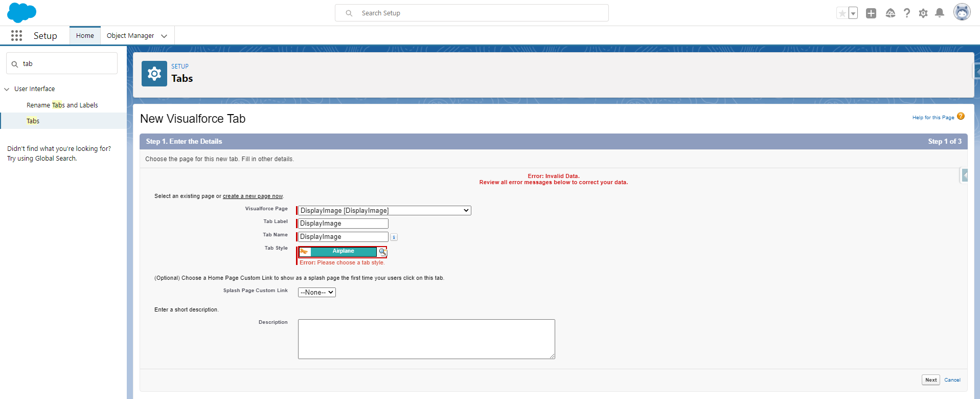This screenshot has height=399, width=980.
Task: Open the Help for this Page link
Action: pos(933,118)
